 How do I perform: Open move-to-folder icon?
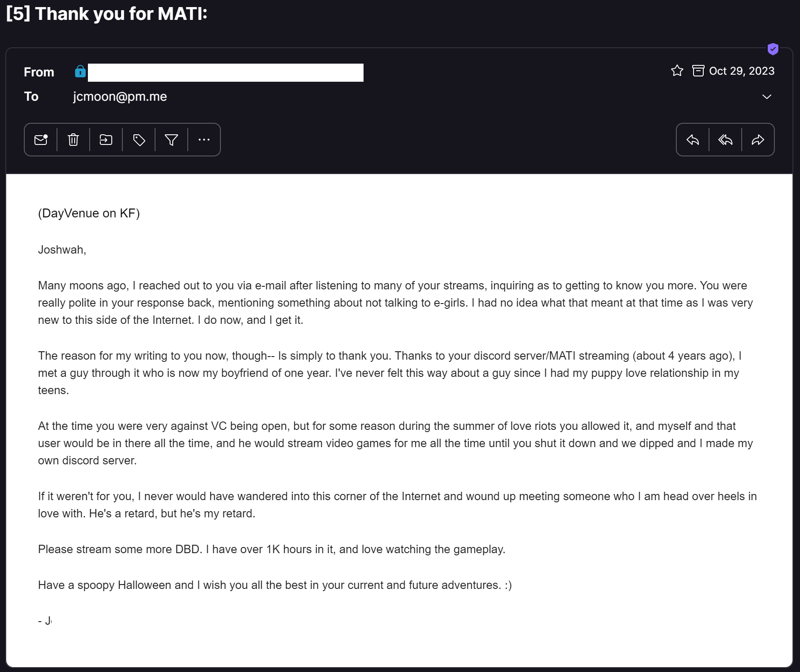click(x=106, y=140)
